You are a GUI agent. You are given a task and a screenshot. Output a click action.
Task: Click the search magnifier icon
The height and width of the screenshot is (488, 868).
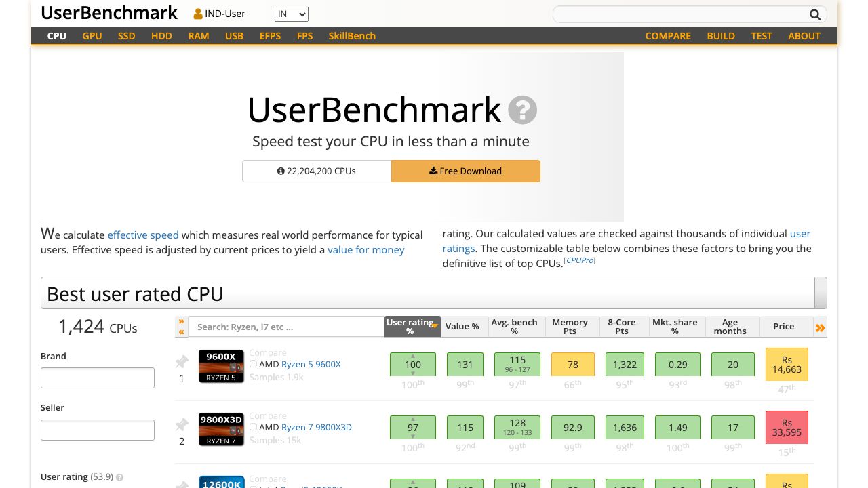pyautogui.click(x=814, y=14)
